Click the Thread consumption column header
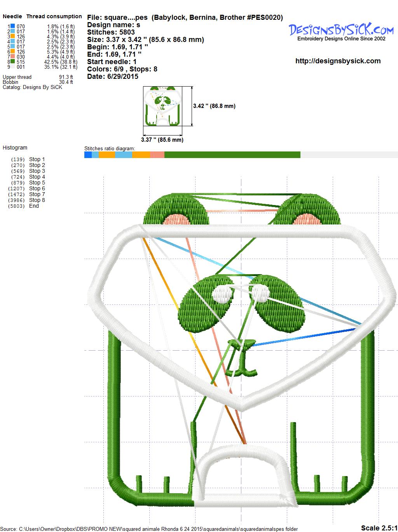This screenshot has width=398, height=532. tap(54, 16)
